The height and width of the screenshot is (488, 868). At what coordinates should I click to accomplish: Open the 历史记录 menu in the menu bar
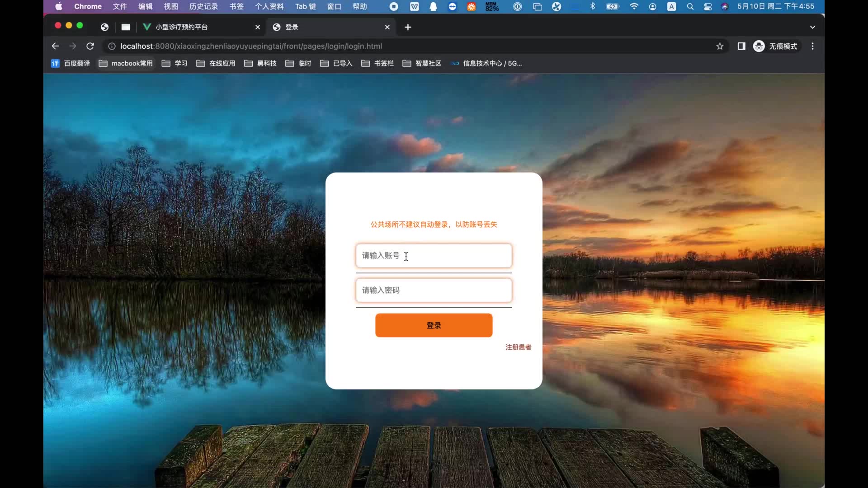[203, 6]
